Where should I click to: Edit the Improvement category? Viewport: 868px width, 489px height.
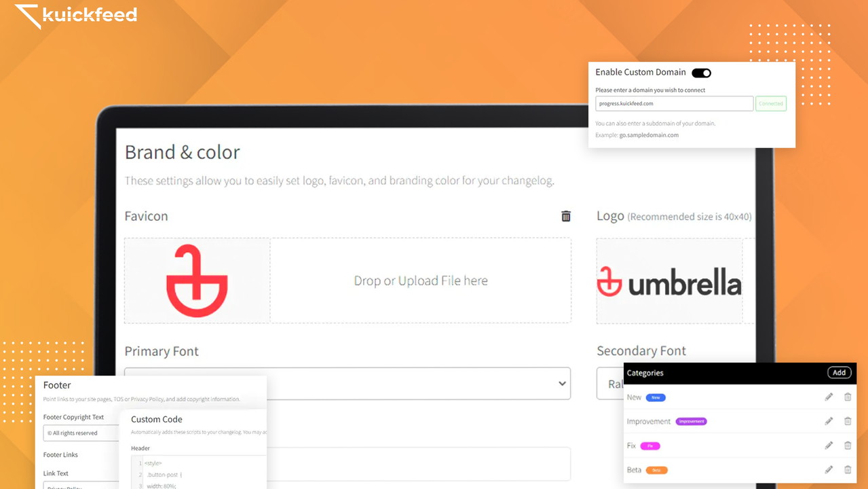829,421
